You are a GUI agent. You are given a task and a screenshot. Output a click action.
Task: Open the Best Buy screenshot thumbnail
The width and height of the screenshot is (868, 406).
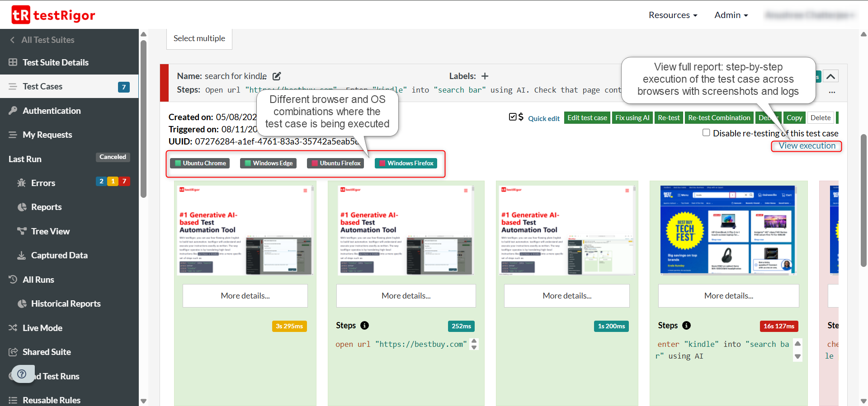[728, 229]
